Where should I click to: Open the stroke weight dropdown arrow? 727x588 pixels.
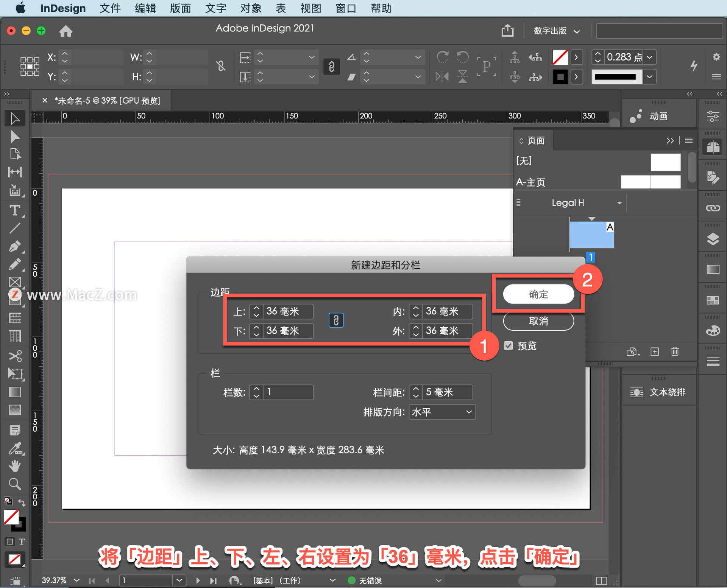(650, 57)
